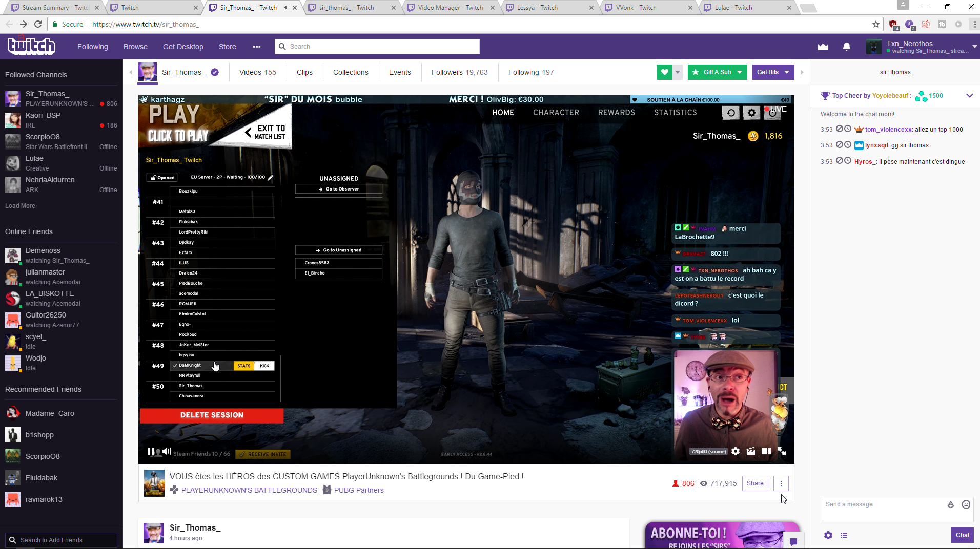Collapse the channel header left arrow
Image resolution: width=980 pixels, height=549 pixels.
point(131,72)
